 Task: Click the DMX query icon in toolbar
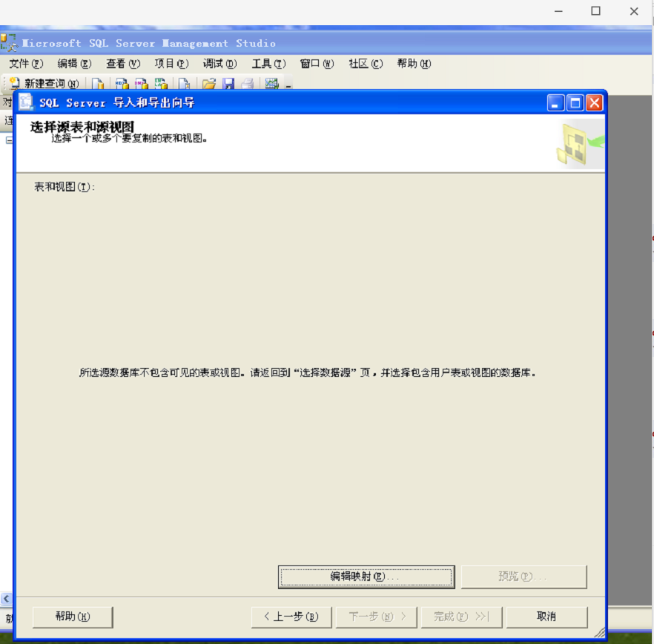[x=142, y=84]
